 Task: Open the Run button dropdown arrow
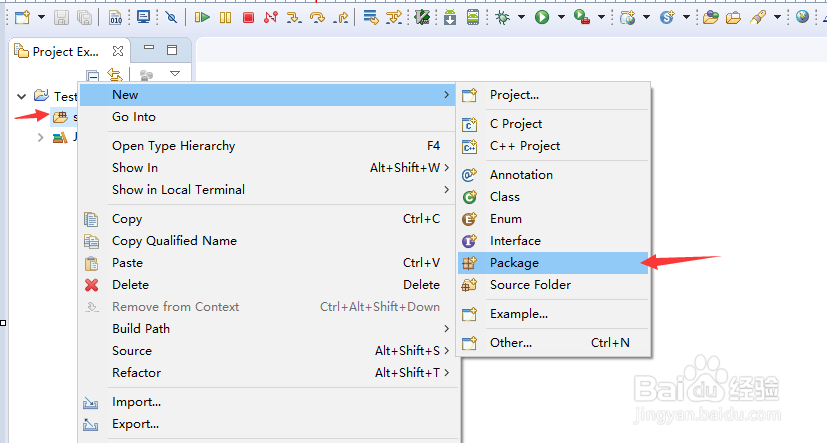(x=562, y=17)
